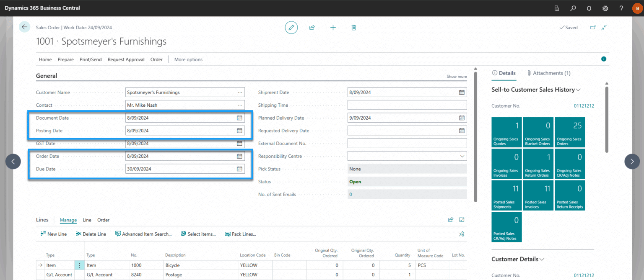Open calendar picker for Due Date
The width and height of the screenshot is (644, 280).
pyautogui.click(x=239, y=169)
